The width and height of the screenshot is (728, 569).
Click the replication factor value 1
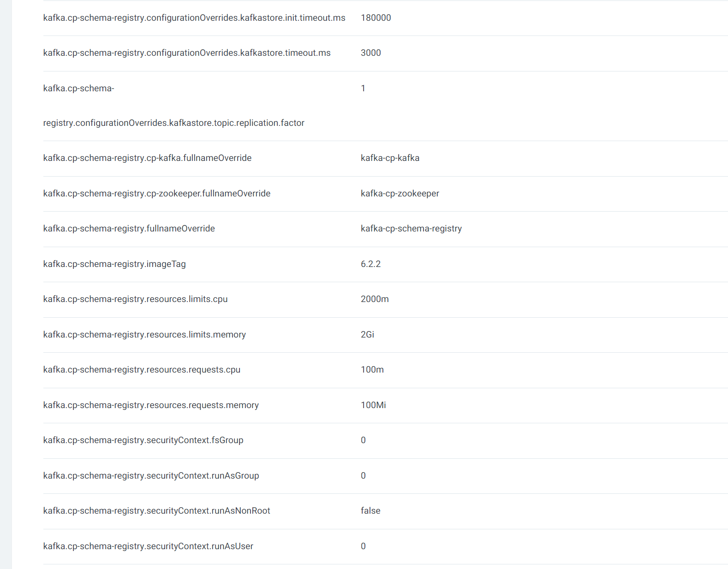pyautogui.click(x=363, y=89)
